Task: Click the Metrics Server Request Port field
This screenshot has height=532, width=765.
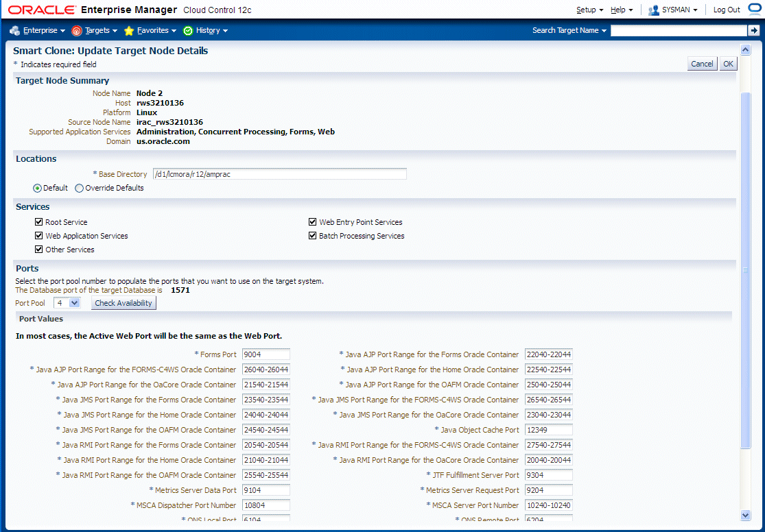Action: click(x=548, y=491)
